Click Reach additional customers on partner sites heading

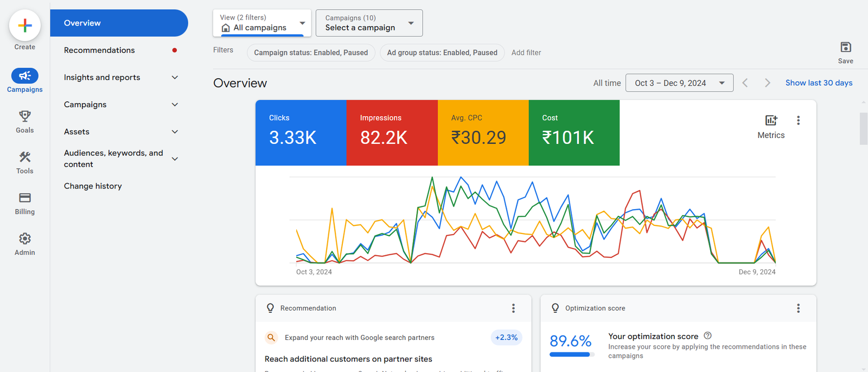[x=348, y=359]
